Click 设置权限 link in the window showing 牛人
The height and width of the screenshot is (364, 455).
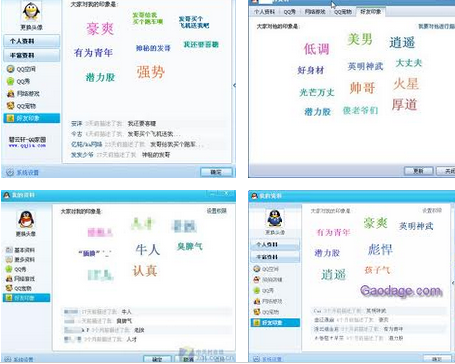(216, 211)
